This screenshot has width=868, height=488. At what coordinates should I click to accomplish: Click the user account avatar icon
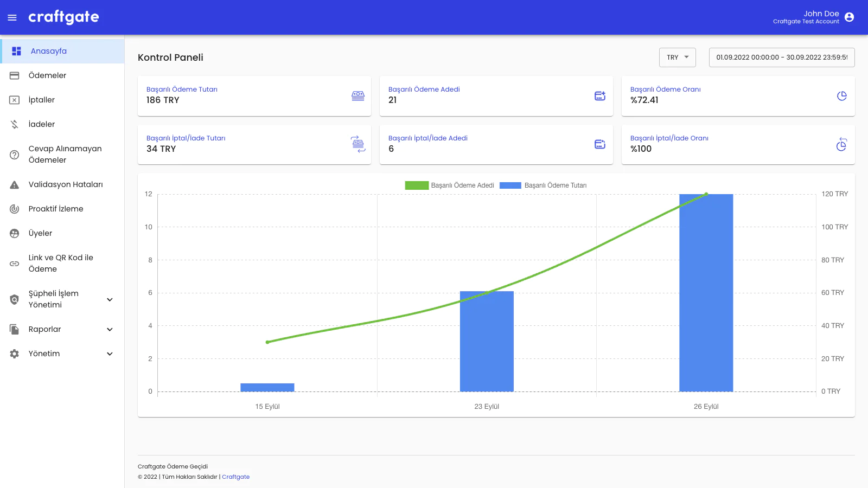[849, 17]
